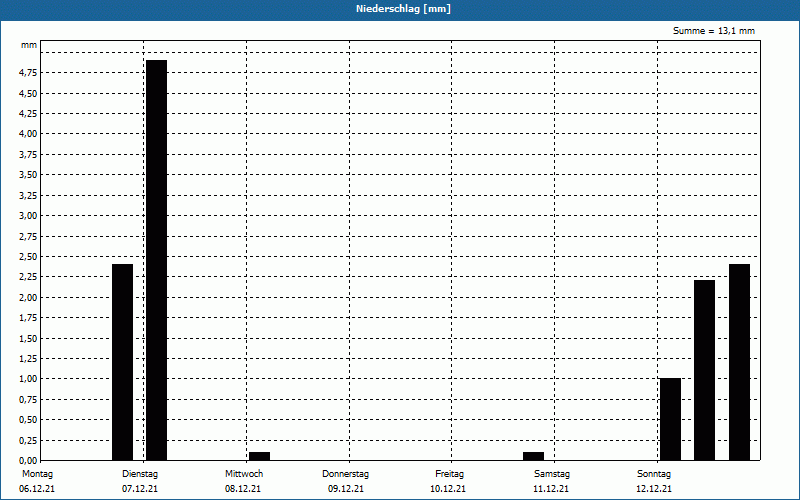
Task: Click the 3,00 y-axis value
Action: (28, 216)
